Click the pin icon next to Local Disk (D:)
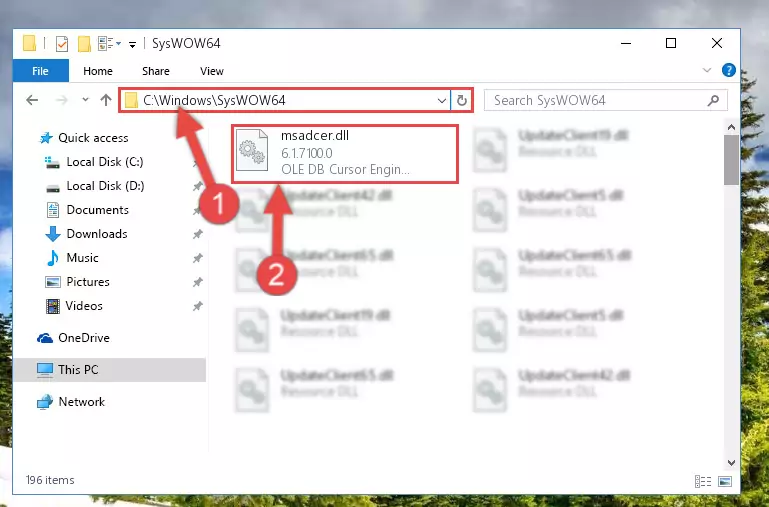The width and height of the screenshot is (769, 507). (197, 186)
